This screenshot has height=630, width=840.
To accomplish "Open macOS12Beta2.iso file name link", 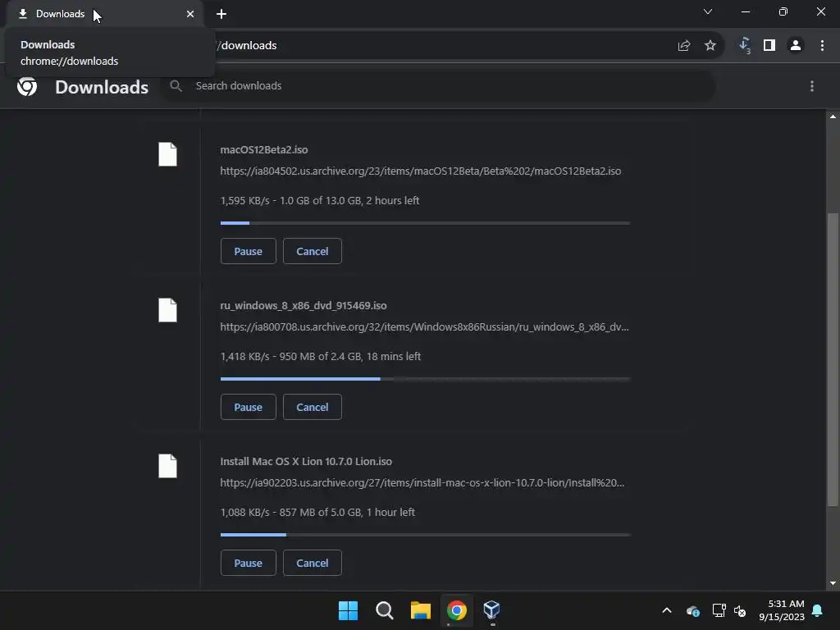I will 264,150.
